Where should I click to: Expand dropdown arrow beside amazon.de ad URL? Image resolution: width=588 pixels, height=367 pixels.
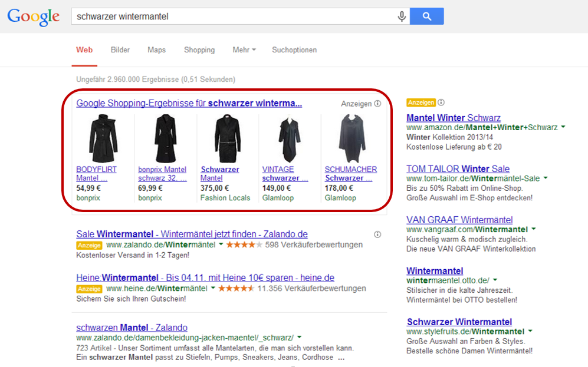pos(563,127)
